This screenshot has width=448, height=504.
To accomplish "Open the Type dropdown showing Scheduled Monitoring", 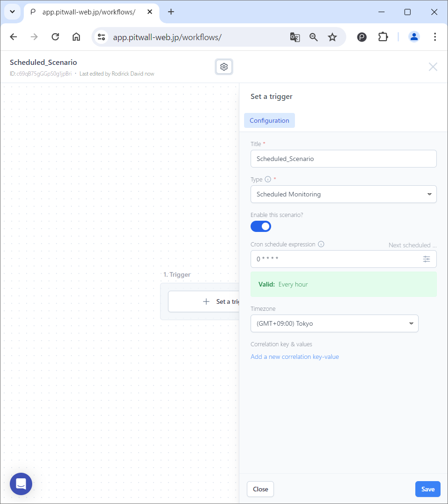I will [343, 194].
